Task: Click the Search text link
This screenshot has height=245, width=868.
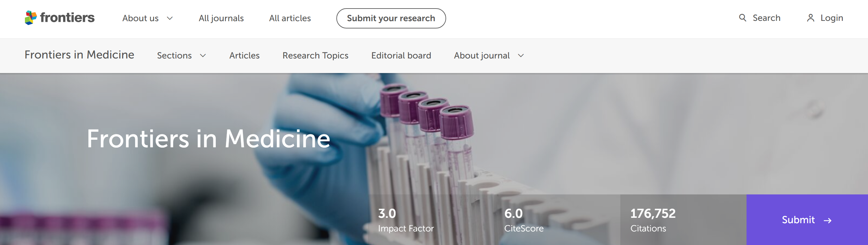Action: [766, 18]
